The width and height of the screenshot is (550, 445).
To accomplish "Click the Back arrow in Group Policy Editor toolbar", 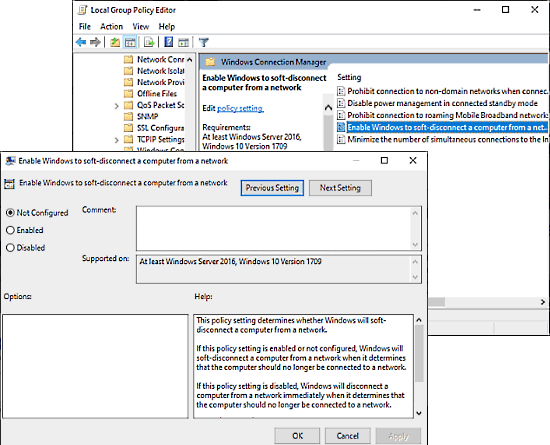I will tap(81, 42).
